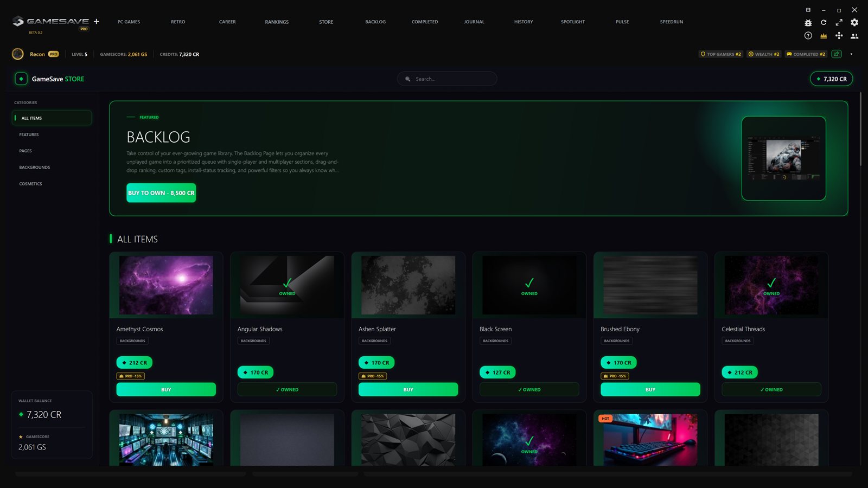Buy the Brushed Ebony background

pyautogui.click(x=650, y=389)
